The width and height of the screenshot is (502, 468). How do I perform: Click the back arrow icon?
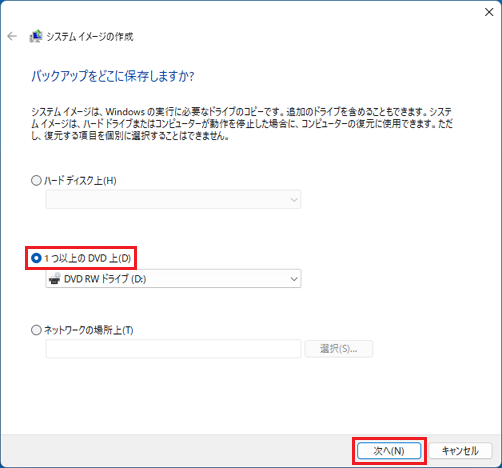[x=12, y=36]
